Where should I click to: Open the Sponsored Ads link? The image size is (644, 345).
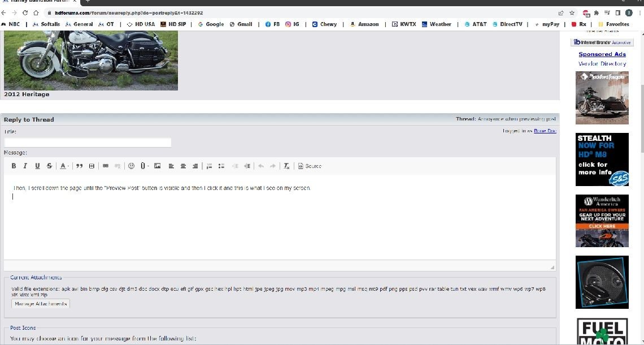tap(602, 54)
